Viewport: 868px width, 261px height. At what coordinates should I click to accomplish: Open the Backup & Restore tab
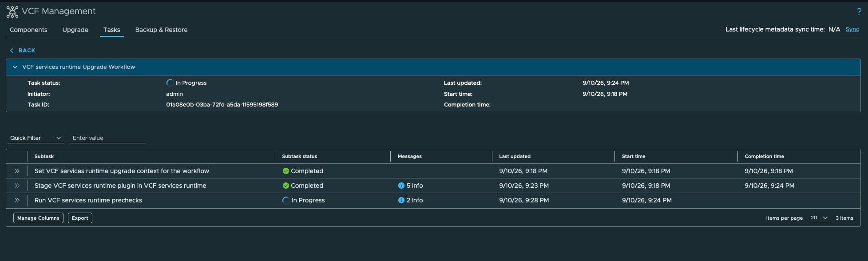click(x=162, y=30)
